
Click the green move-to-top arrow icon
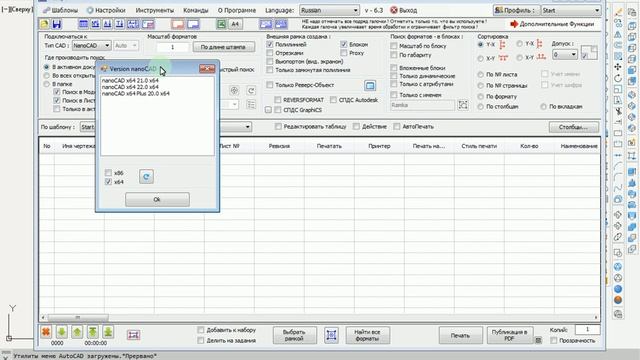click(93, 332)
